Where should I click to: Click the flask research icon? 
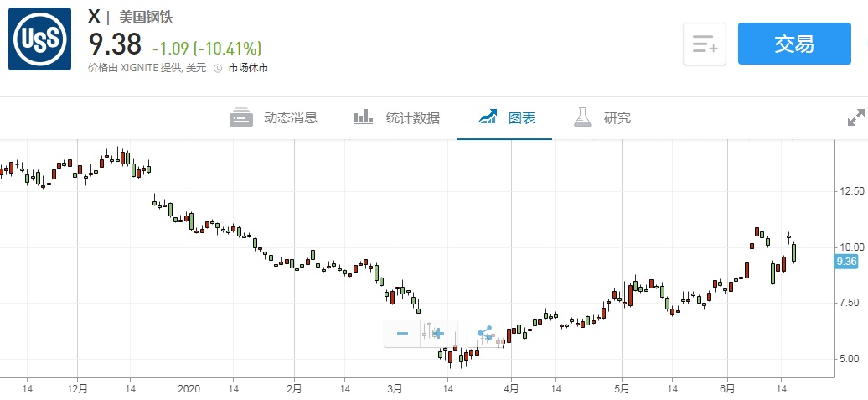[x=582, y=117]
